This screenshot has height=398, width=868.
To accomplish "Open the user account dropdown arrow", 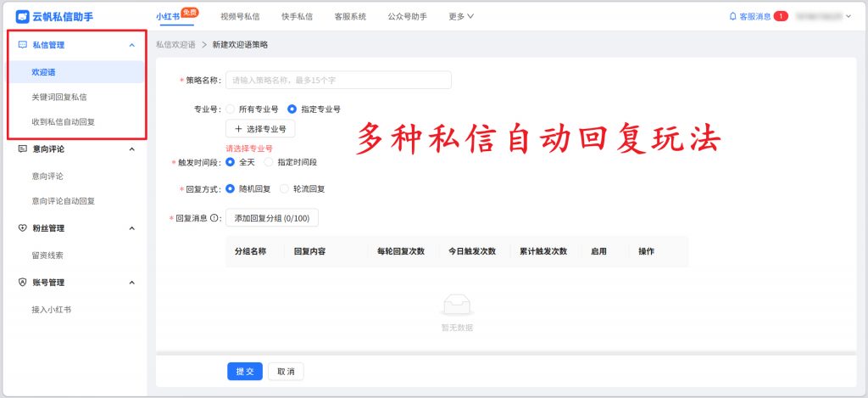I will (x=849, y=17).
